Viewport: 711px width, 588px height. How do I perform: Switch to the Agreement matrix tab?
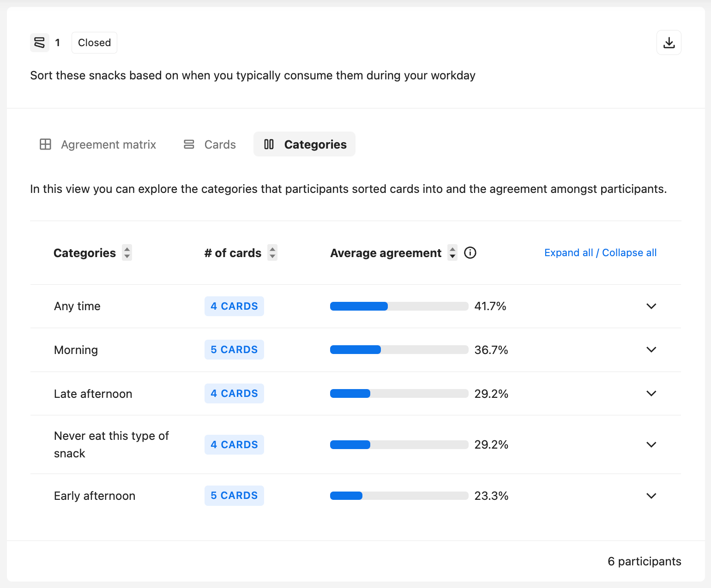tap(108, 144)
